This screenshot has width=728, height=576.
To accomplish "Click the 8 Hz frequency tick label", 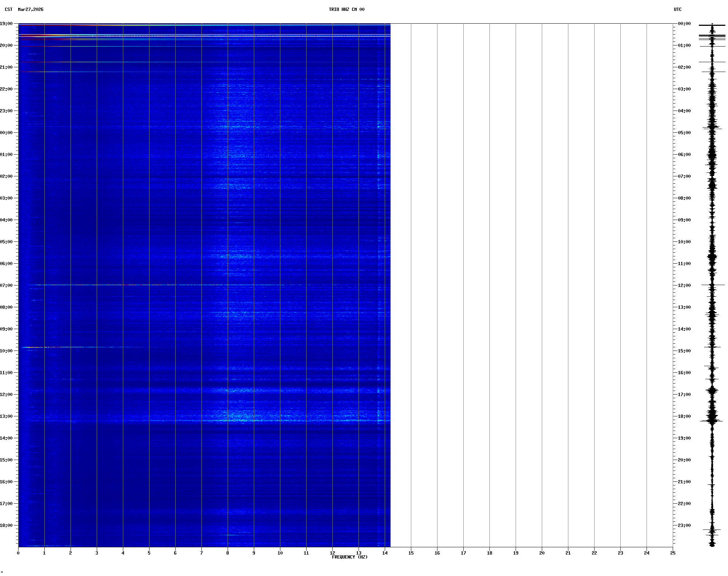I will (228, 553).
